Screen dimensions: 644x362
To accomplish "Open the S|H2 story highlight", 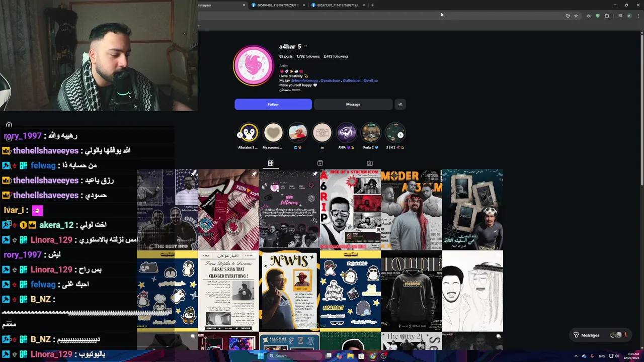I will point(394,133).
